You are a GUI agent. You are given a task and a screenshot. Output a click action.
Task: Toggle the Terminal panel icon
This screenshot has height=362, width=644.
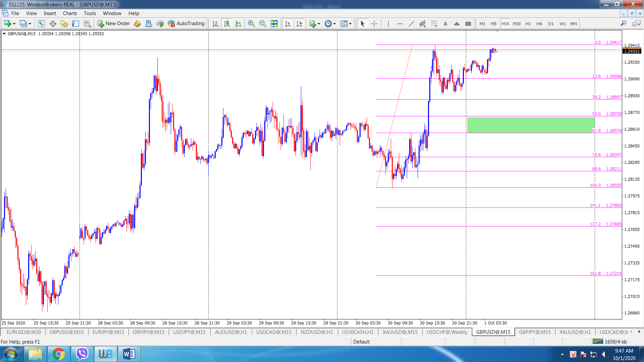tap(75, 23)
